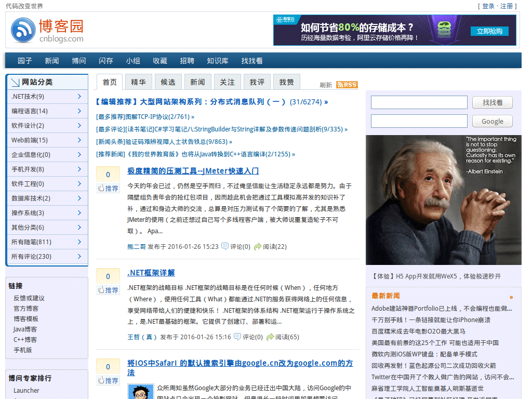Focus the 找找看 search input field
Screen dimensions: 532x399
419,102
